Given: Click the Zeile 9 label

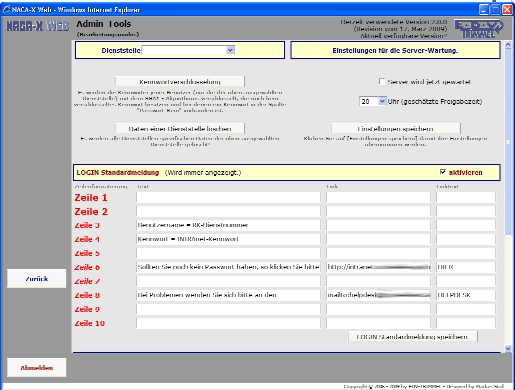Looking at the screenshot, I should pyautogui.click(x=87, y=309).
